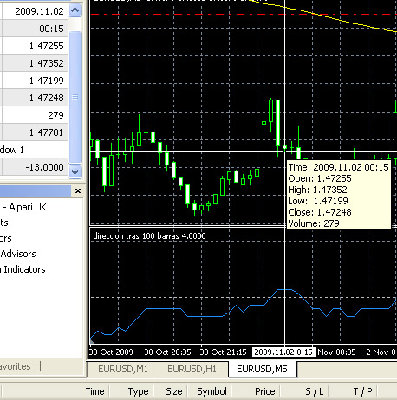The image size is (397, 400).
Task: Click the Symbol column header in Terminal
Action: 212,391
